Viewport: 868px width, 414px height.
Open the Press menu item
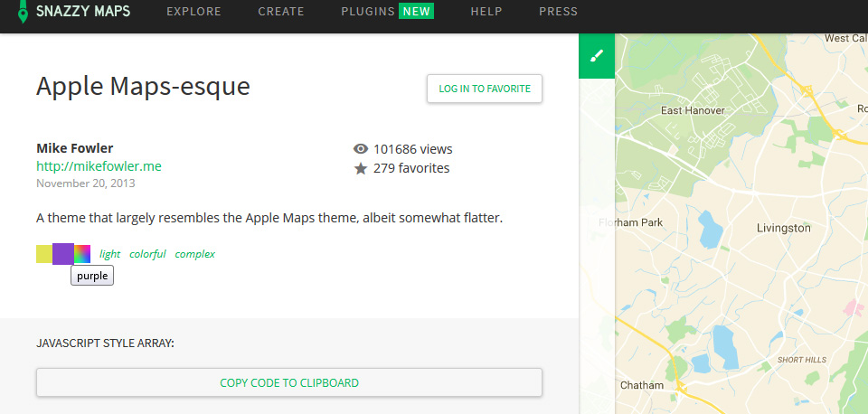pos(558,12)
